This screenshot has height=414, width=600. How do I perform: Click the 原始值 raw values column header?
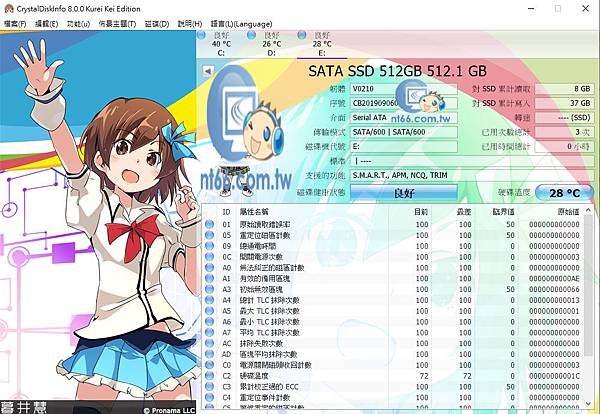pyautogui.click(x=551, y=212)
